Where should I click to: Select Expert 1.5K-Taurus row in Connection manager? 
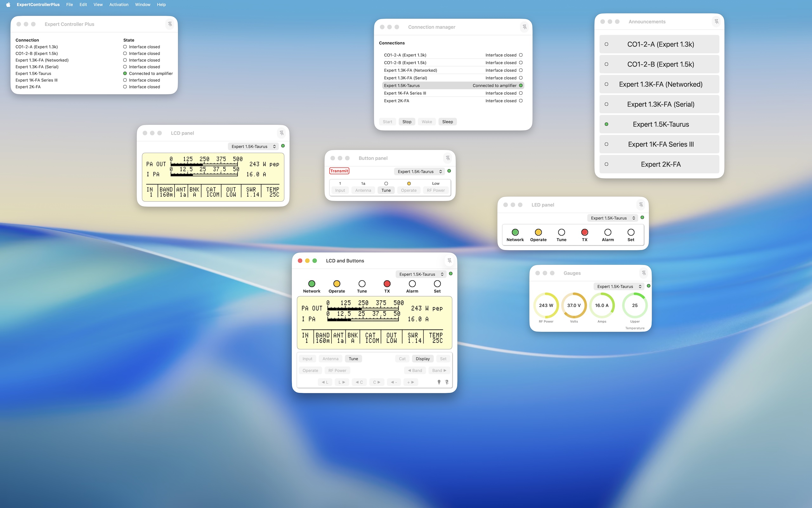tap(453, 86)
